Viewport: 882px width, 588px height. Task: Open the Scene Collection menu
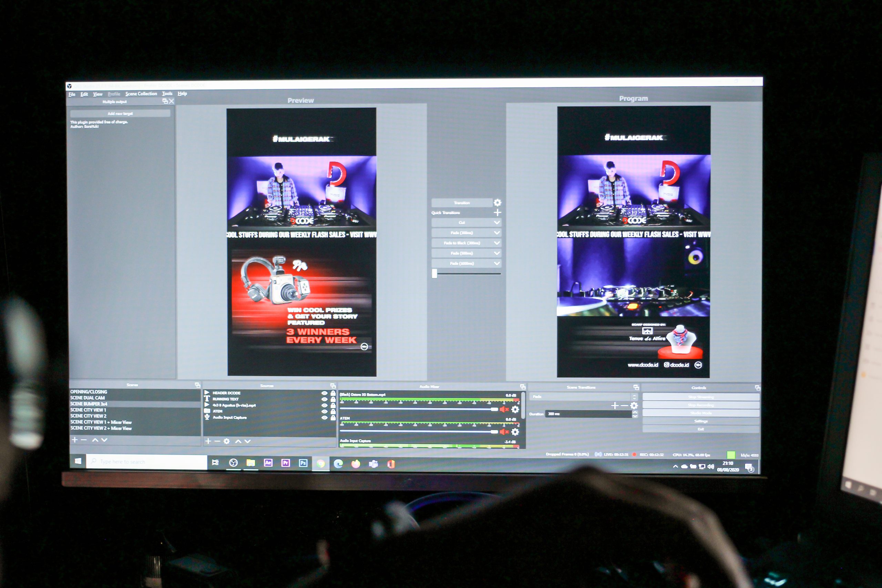click(141, 94)
